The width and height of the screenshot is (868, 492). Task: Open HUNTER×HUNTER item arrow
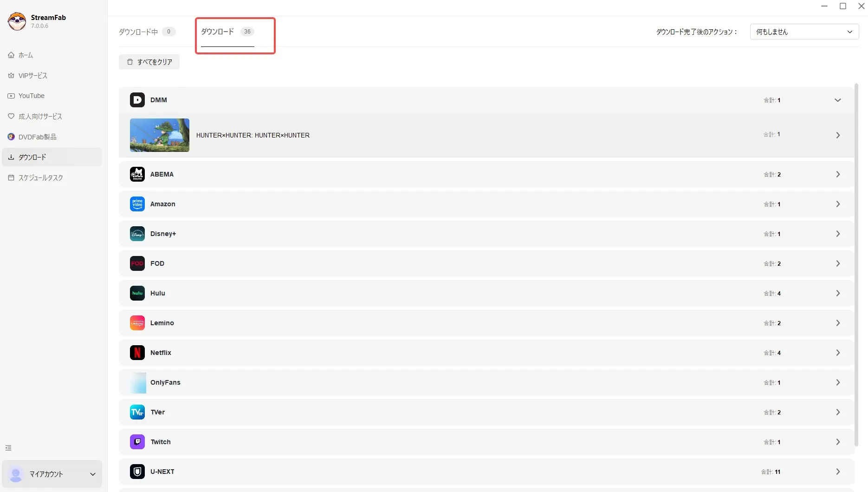[x=838, y=135]
